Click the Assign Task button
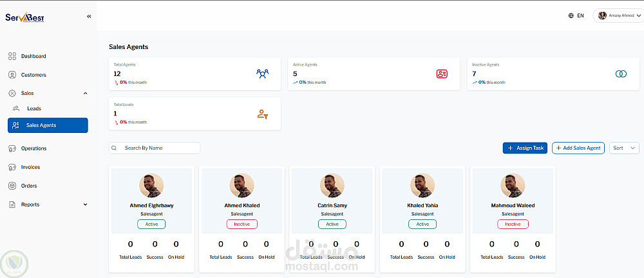Viewport: 644px width, 278px height. [525, 148]
